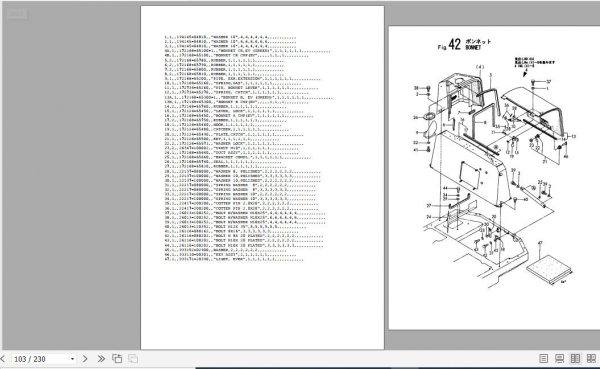This screenshot has width=600, height=369.
Task: Switch to two-page continuous facing view
Action: click(x=591, y=359)
